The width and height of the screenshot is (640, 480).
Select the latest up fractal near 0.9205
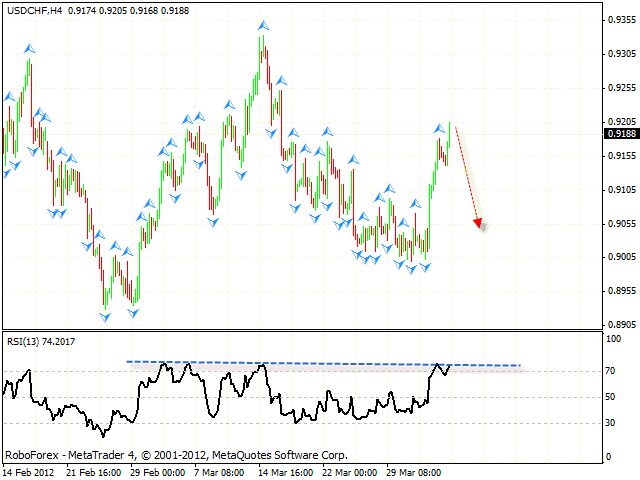[x=439, y=127]
